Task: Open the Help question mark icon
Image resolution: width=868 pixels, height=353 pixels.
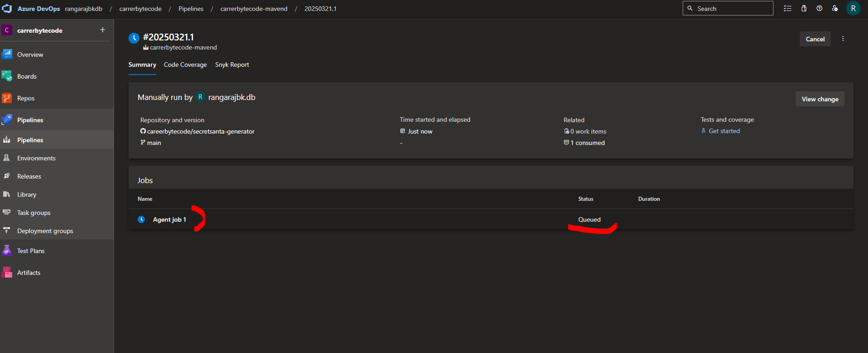Action: coord(819,8)
